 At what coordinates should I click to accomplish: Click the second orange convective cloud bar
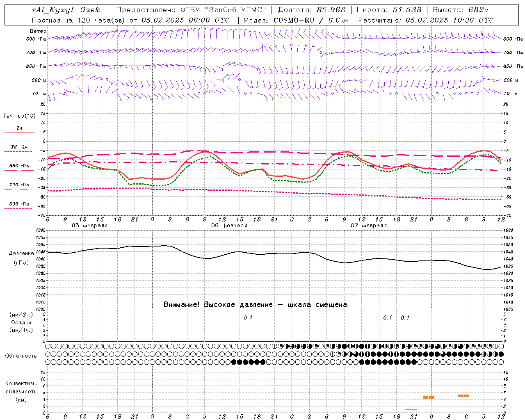pyautogui.click(x=463, y=396)
